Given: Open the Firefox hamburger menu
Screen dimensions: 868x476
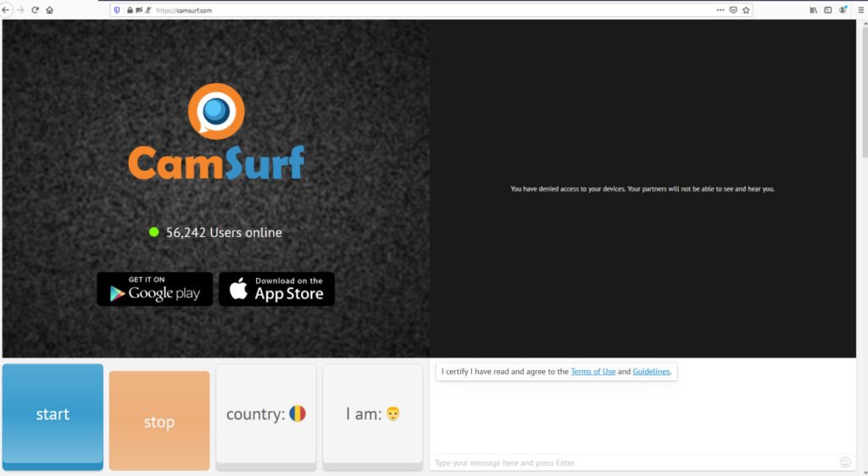Looking at the screenshot, I should click(861, 10).
